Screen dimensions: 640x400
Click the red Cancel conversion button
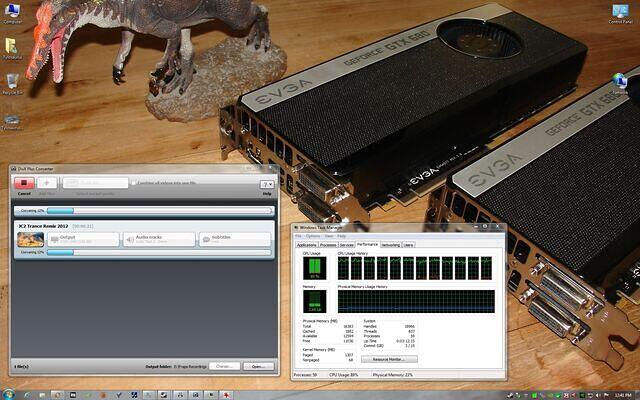(x=23, y=184)
